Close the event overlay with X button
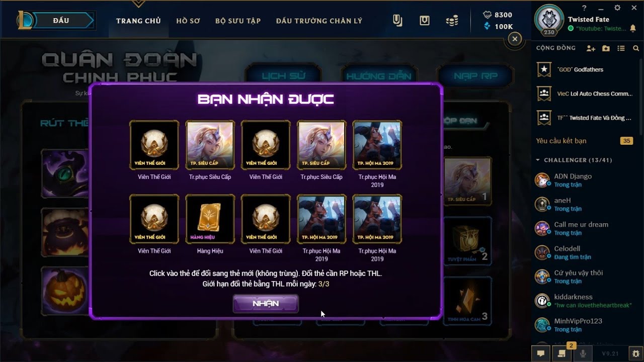The width and height of the screenshot is (644, 362). coord(514,39)
